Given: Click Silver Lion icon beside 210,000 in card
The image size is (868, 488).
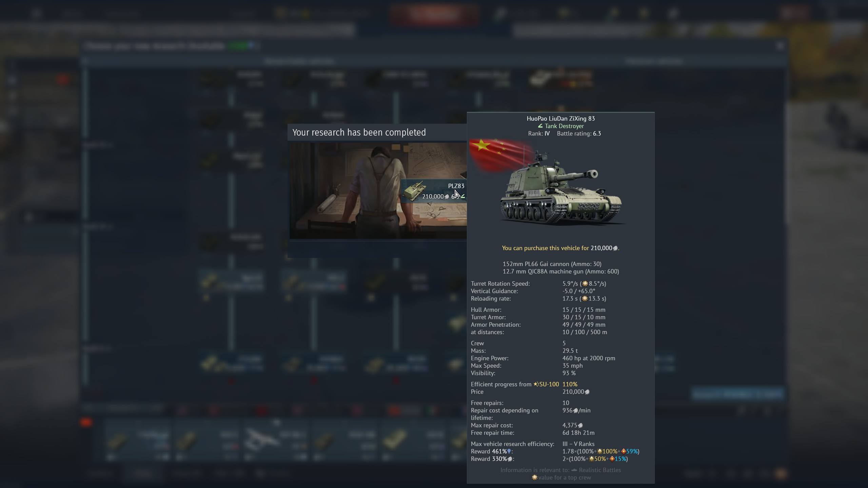Looking at the screenshot, I should point(447,197).
